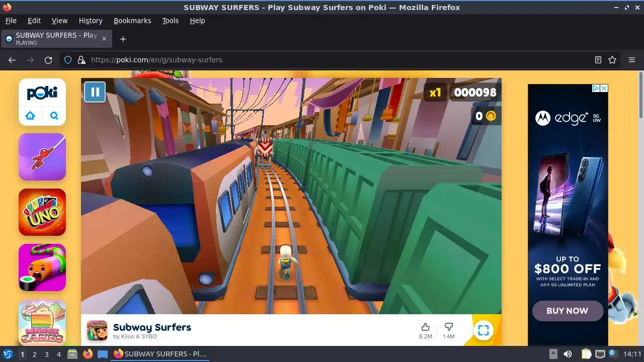Close the SUBWAY SURFERS tab

coord(104,39)
